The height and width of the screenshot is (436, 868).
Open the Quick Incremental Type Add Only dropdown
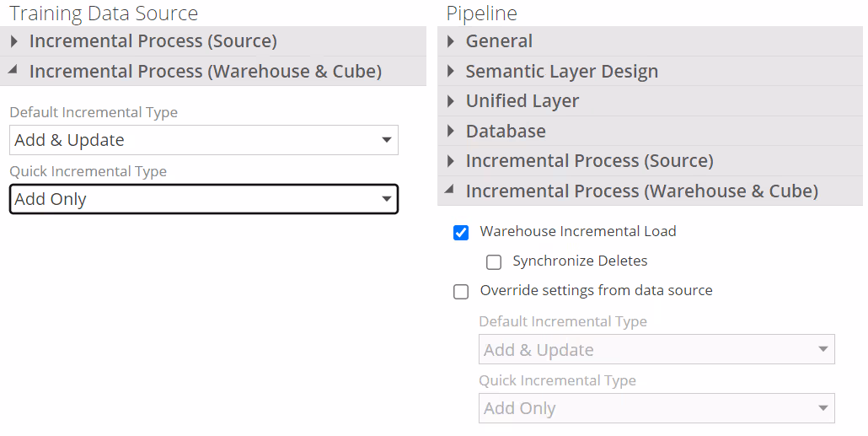204,199
